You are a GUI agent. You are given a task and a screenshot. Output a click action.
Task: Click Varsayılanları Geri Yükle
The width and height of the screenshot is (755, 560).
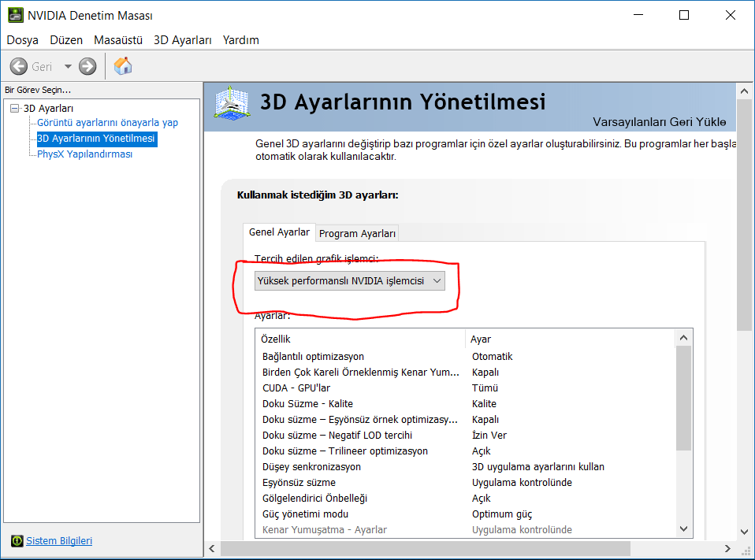[659, 122]
